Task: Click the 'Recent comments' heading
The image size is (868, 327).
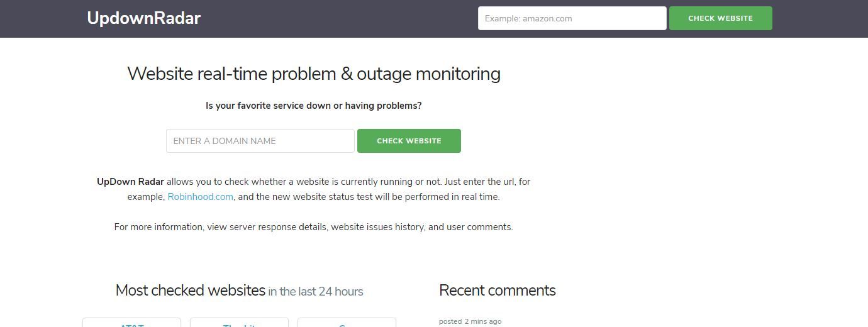Action: tap(497, 291)
